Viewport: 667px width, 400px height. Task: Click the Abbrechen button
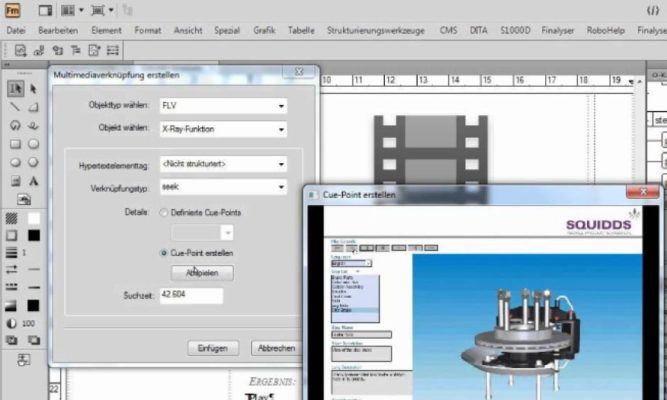click(x=275, y=348)
